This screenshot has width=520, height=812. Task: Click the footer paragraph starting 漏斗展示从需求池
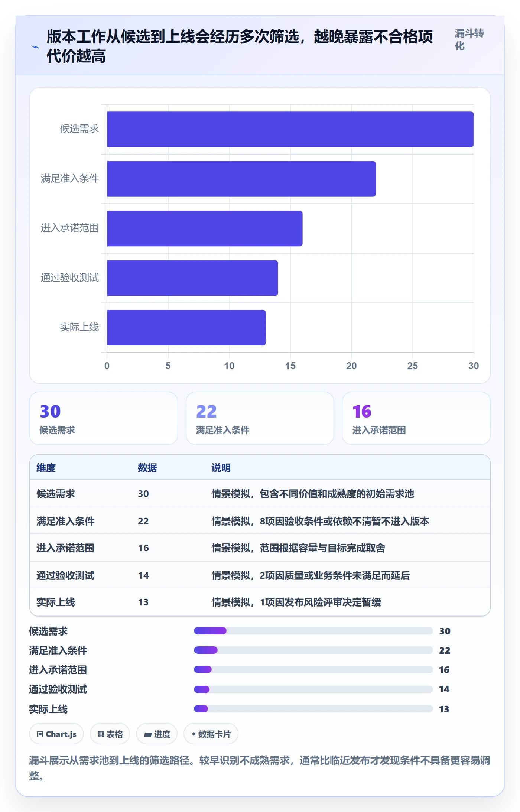pyautogui.click(x=260, y=768)
